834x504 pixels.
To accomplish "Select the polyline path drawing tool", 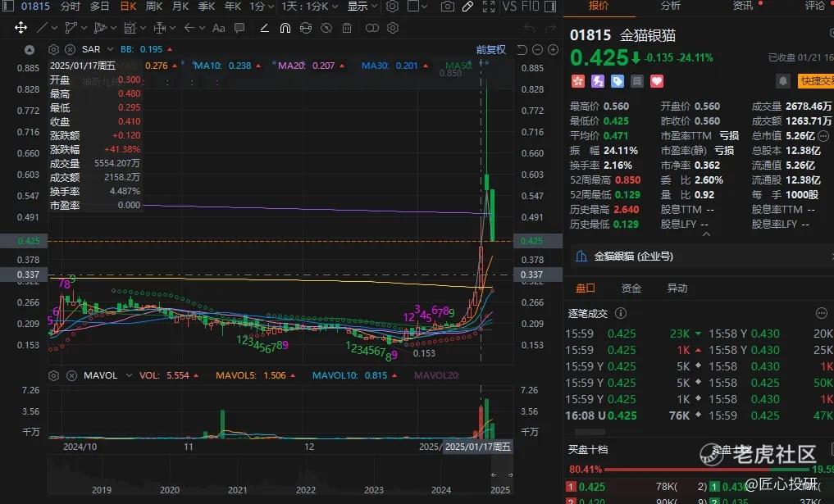I will tap(71, 28).
